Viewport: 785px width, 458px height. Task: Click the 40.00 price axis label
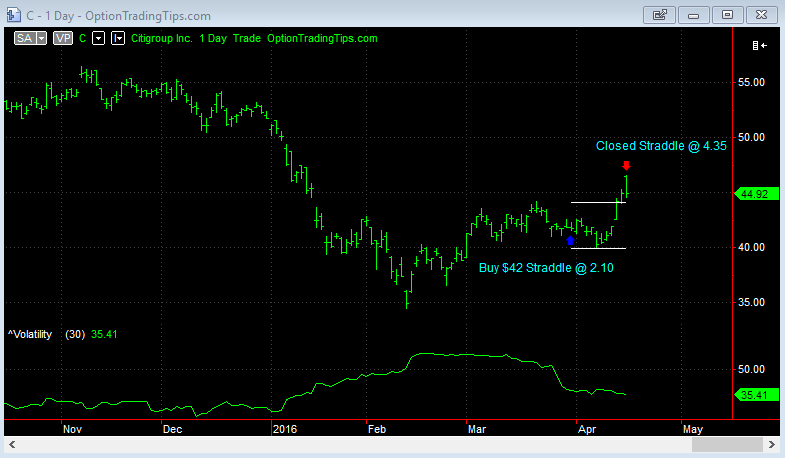tap(751, 247)
